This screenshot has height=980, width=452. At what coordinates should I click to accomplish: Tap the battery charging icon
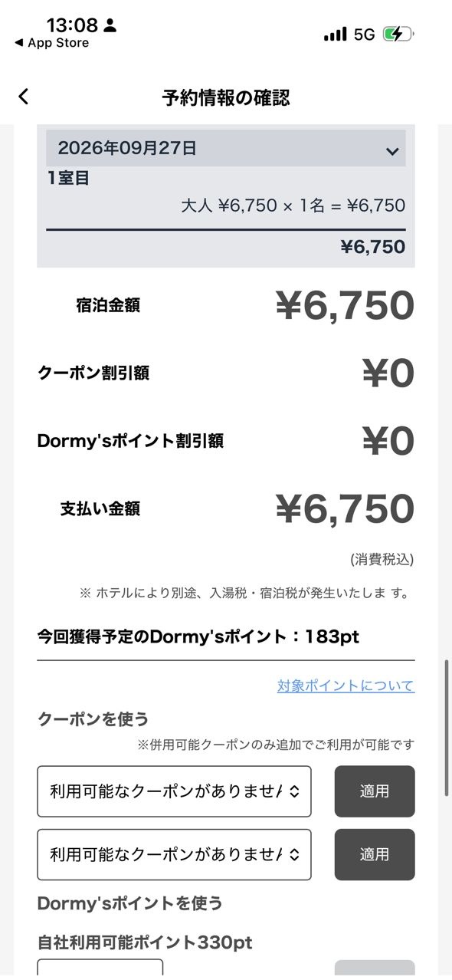click(398, 34)
